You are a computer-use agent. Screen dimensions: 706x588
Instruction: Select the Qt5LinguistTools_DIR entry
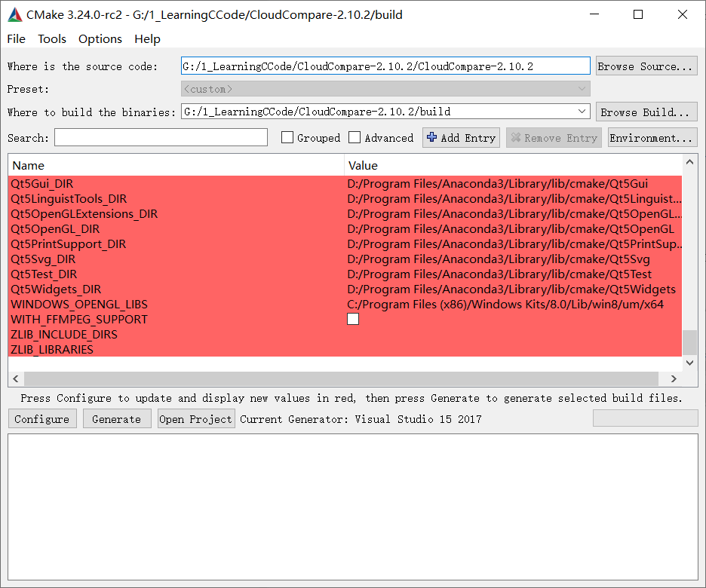pos(69,199)
